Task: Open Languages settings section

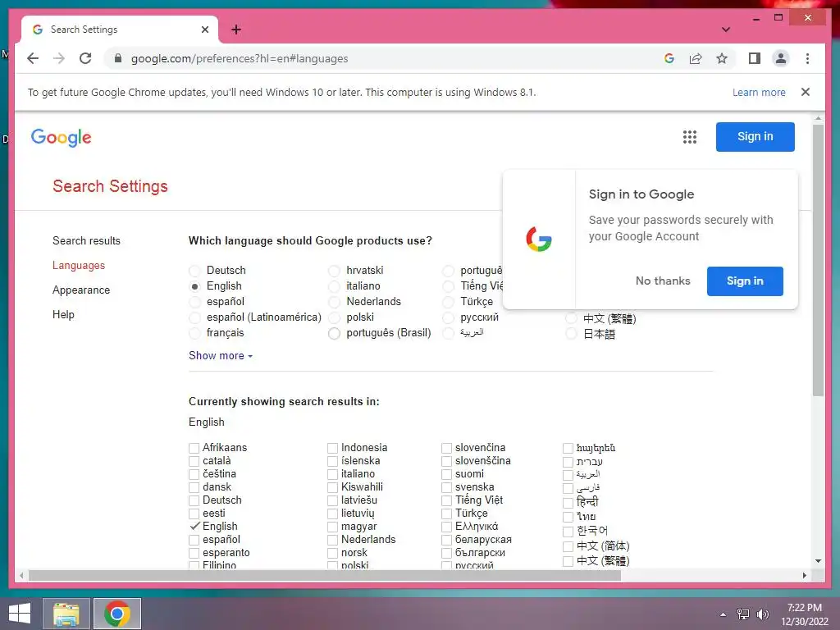Action: 79,265
